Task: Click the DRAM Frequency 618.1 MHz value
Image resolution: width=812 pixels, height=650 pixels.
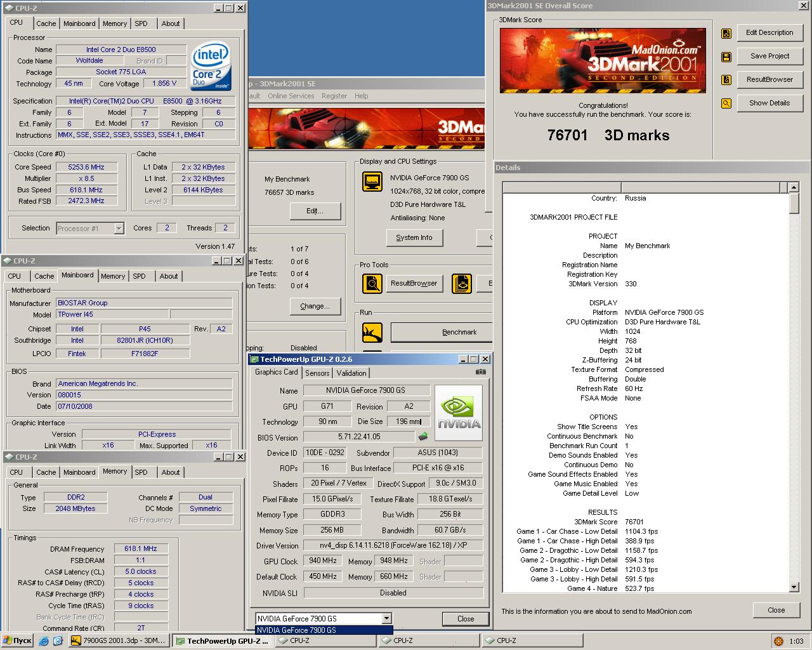Action: pos(141,548)
